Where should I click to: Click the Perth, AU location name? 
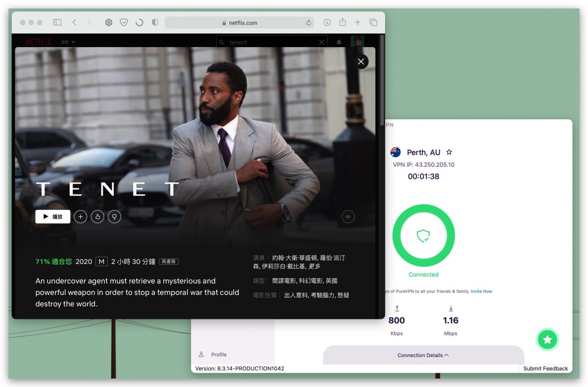pyautogui.click(x=423, y=153)
